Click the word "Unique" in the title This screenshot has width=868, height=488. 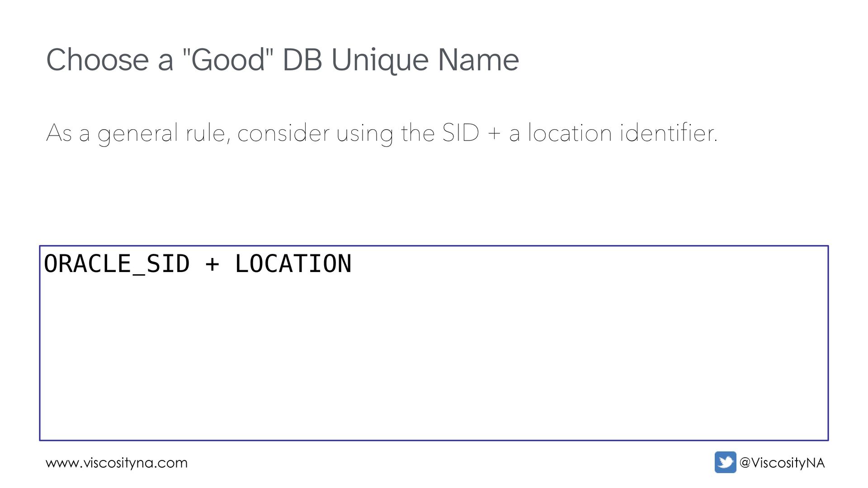(x=380, y=61)
